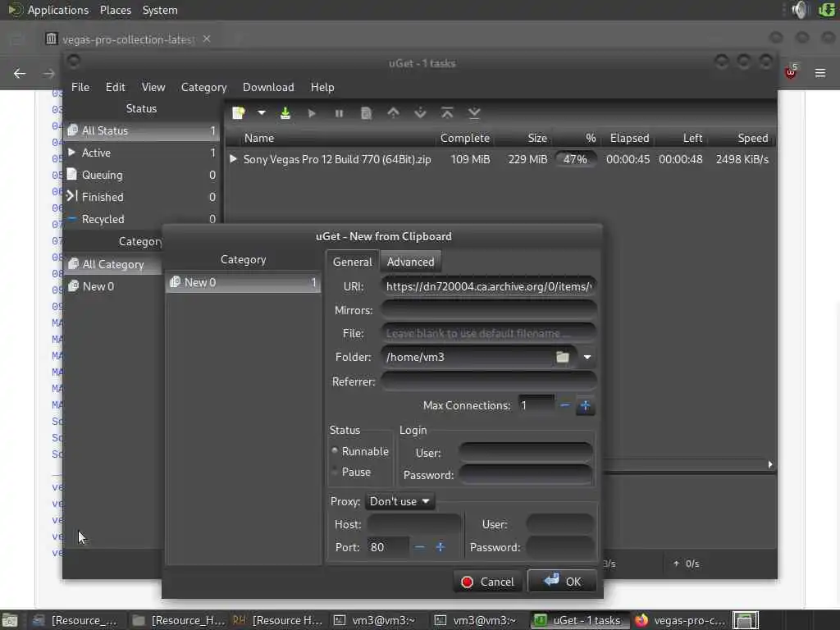Decrease Max Connections with minus button
840x630 pixels.
click(x=564, y=405)
